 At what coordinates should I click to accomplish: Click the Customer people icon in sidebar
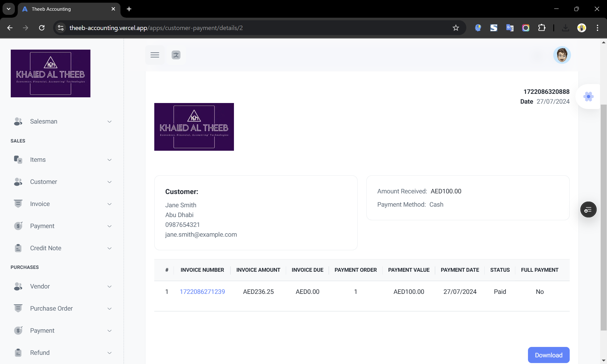[18, 182]
